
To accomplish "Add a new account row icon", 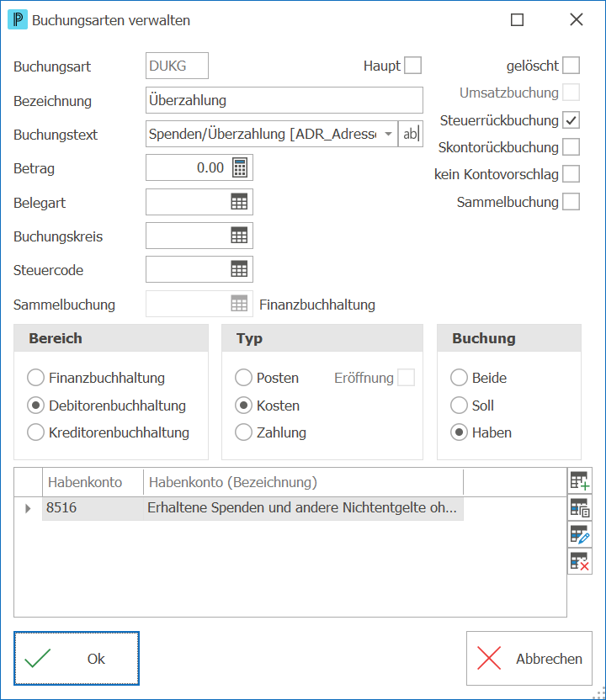I will [580, 480].
